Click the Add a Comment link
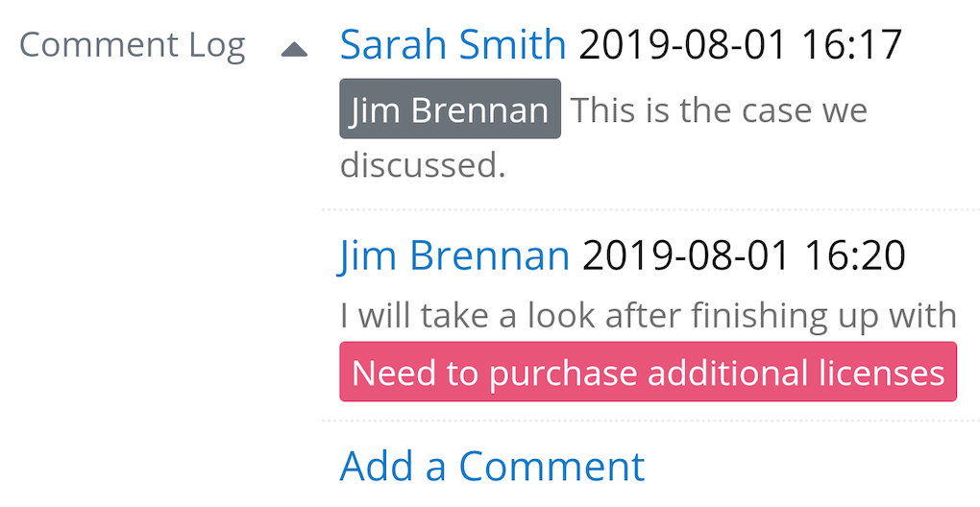This screenshot has width=980, height=507. [493, 467]
